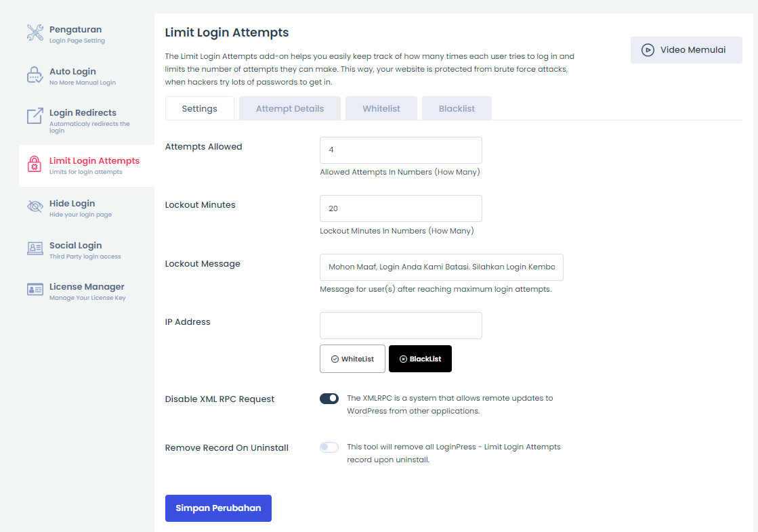
Task: Go to the Blacklist tab
Action: coord(457,109)
